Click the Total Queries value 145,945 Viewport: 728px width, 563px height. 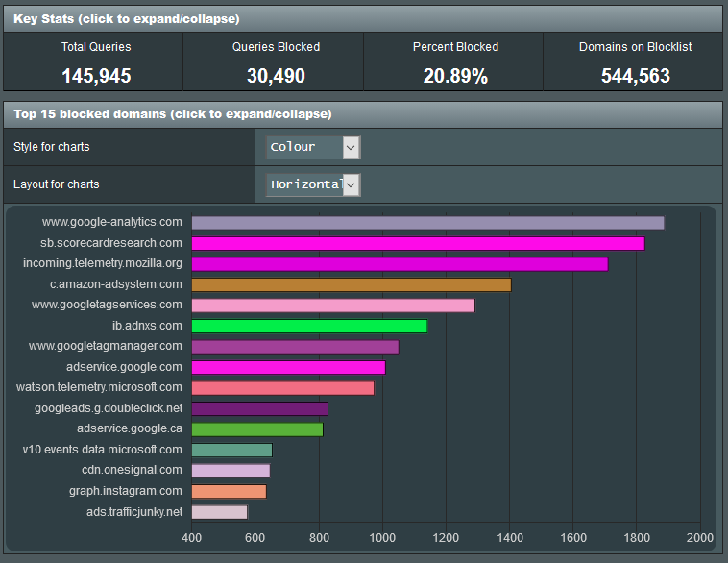point(96,76)
